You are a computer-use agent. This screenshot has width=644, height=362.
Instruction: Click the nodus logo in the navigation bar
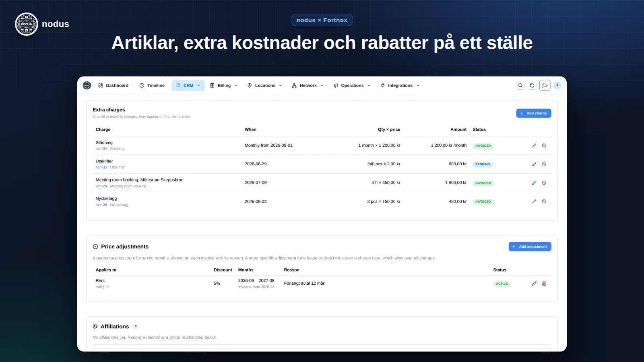pos(87,85)
